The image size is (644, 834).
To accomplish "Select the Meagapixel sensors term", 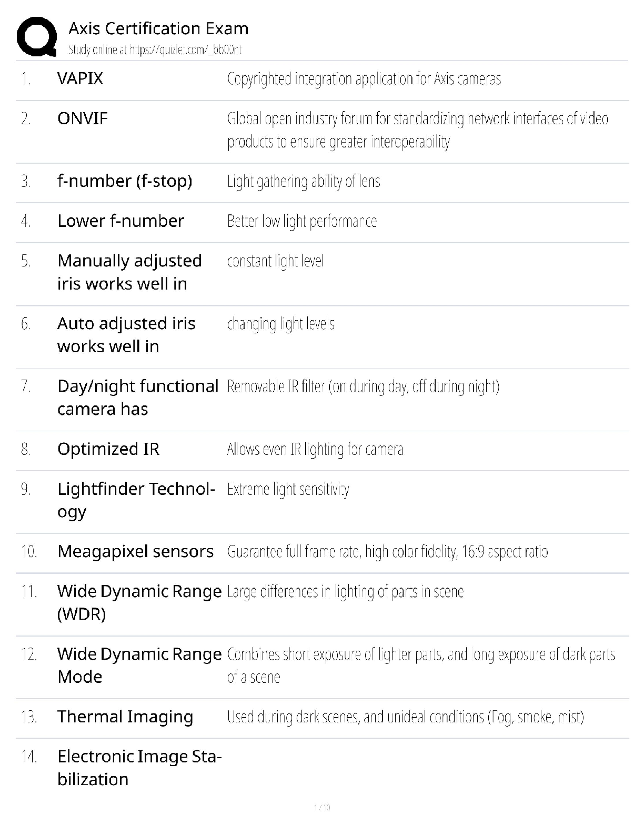I will click(135, 552).
